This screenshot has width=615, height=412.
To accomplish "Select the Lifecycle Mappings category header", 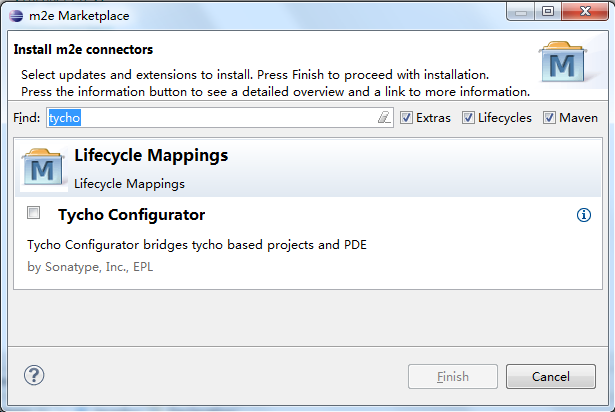I will (308, 168).
